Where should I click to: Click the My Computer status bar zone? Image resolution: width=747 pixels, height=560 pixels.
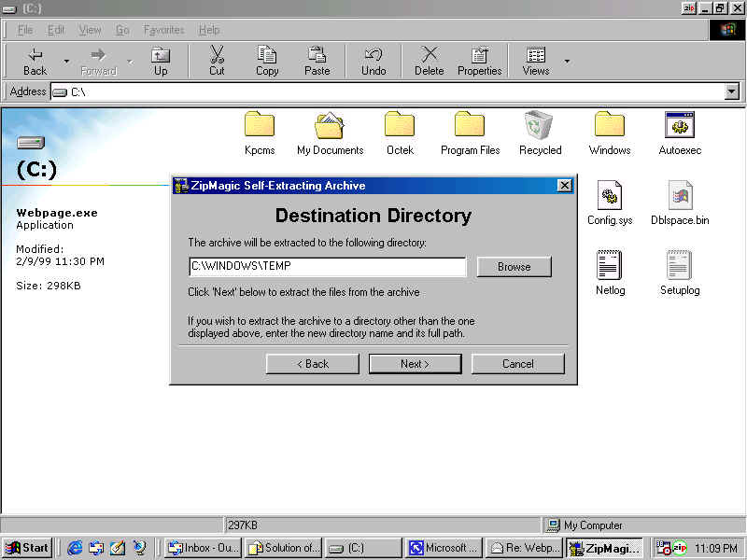pyautogui.click(x=643, y=525)
